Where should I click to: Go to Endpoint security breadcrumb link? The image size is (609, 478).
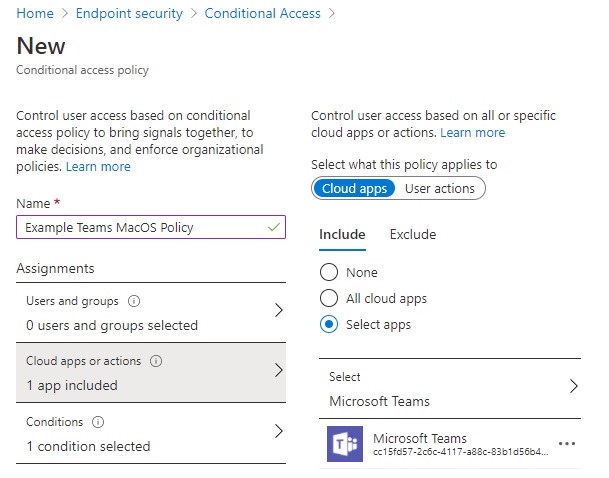(x=129, y=13)
